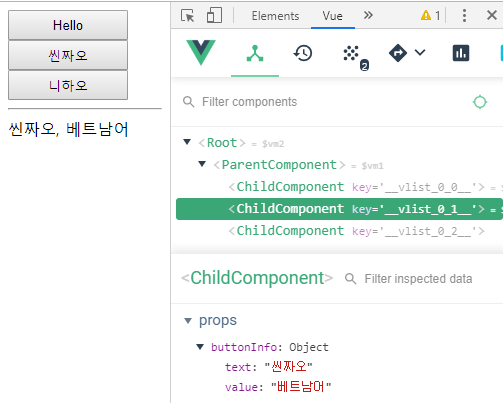
Task: Select highlighted ChildComponent key __vlist_0_1__
Action: 339,209
